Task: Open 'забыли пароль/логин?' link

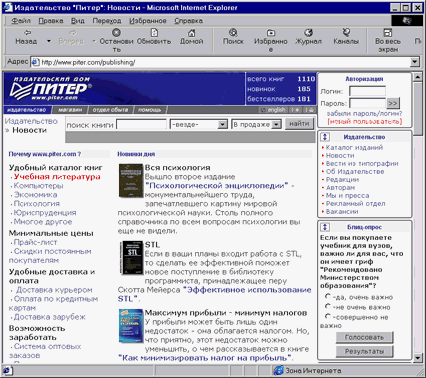Action: click(x=364, y=113)
